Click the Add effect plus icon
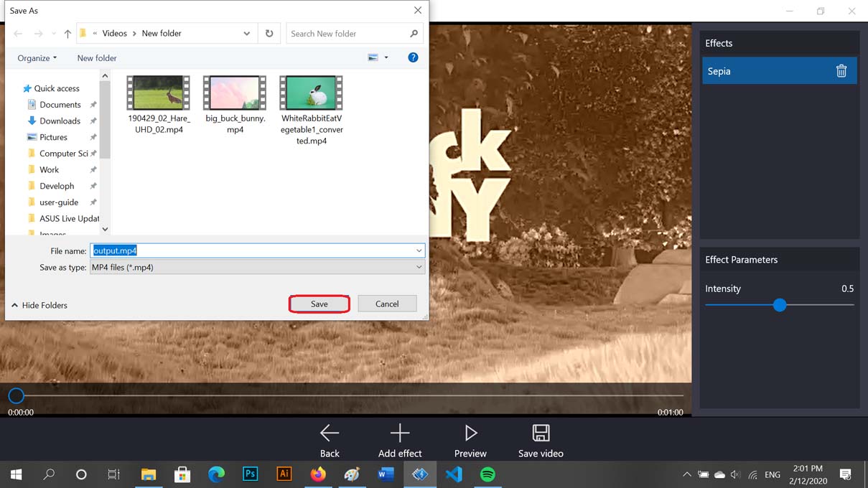 [400, 433]
